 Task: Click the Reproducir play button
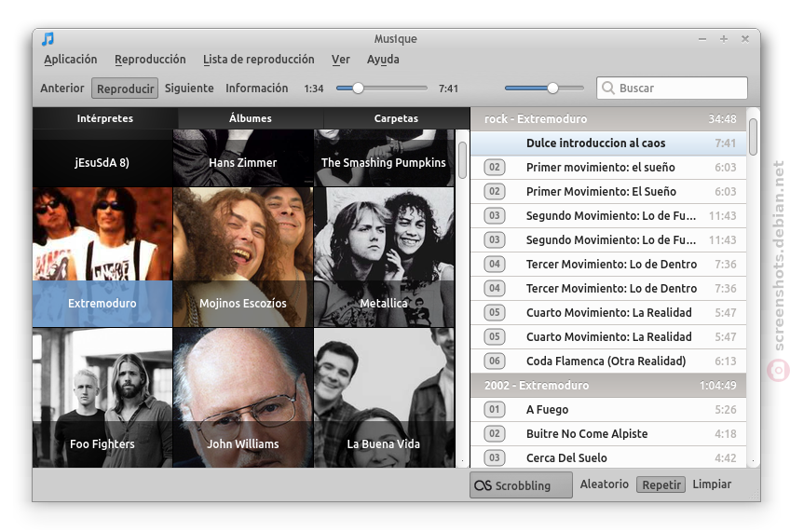click(x=125, y=89)
